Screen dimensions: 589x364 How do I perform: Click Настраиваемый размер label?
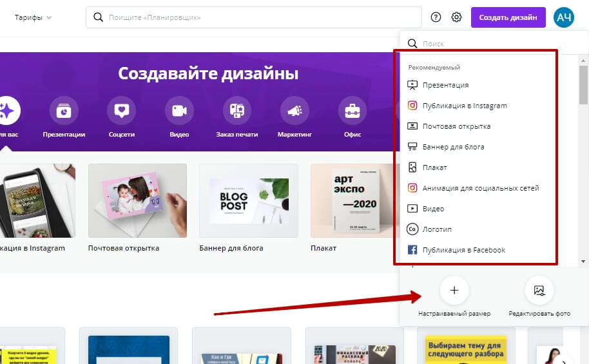point(454,313)
